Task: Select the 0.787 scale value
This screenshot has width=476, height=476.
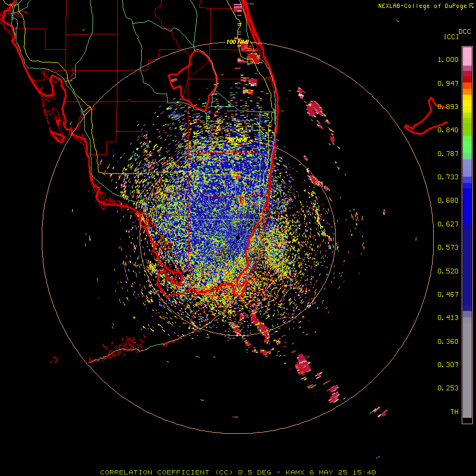Action: coord(448,153)
